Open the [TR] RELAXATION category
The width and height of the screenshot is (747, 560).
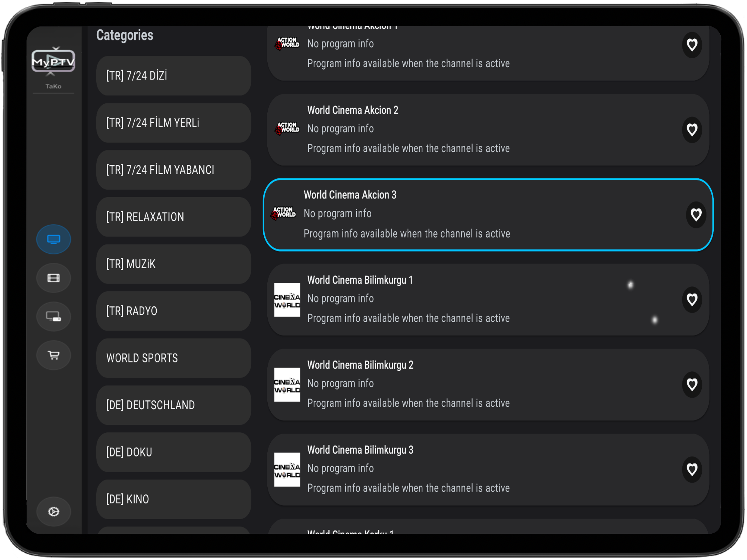tap(173, 217)
